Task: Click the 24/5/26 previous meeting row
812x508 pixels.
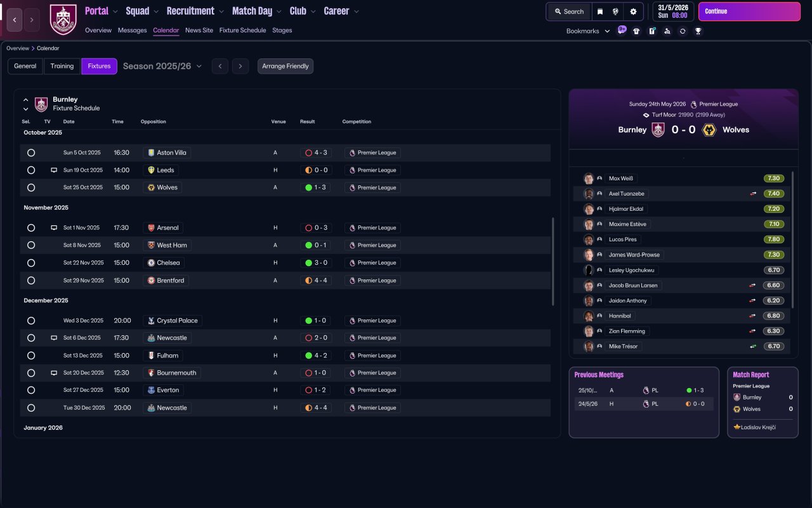Action: [644, 404]
